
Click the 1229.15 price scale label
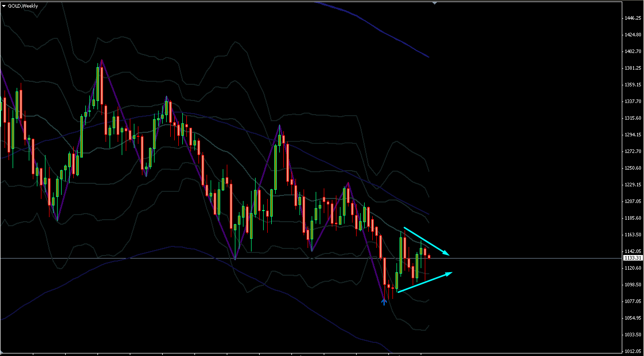[x=633, y=185]
